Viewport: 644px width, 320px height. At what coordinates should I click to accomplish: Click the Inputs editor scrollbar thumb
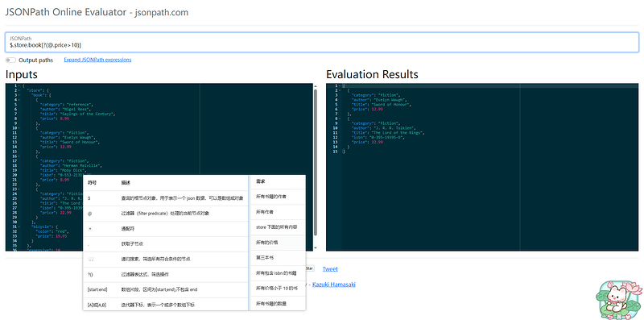tap(316, 163)
